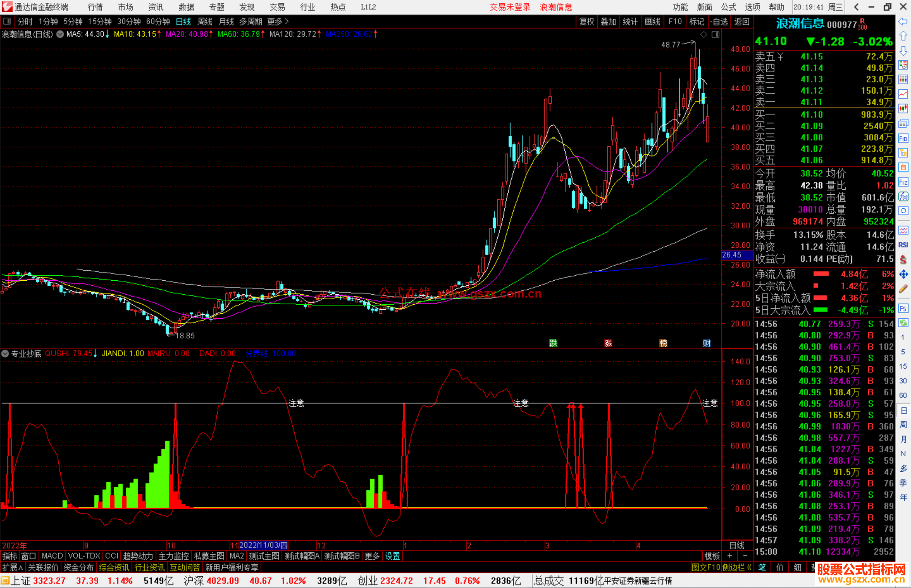Switch to the MACD indicator tab
The width and height of the screenshot is (911, 588).
point(52,556)
